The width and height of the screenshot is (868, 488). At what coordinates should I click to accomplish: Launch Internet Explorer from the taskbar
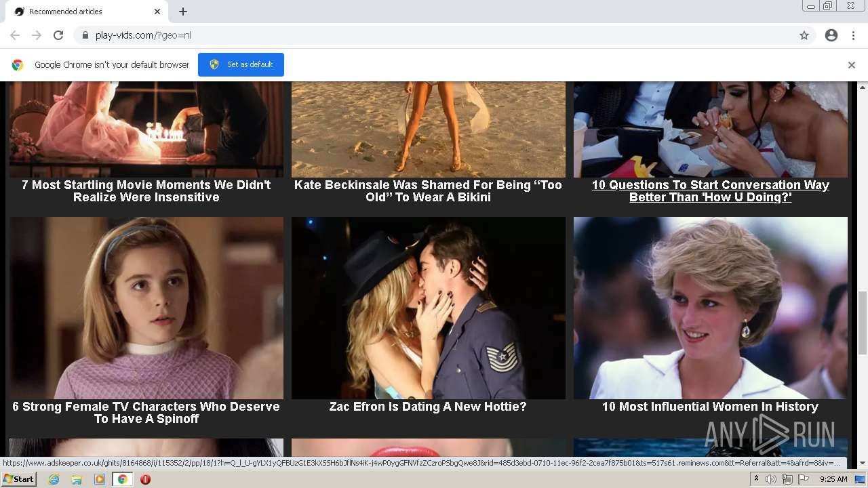click(54, 479)
